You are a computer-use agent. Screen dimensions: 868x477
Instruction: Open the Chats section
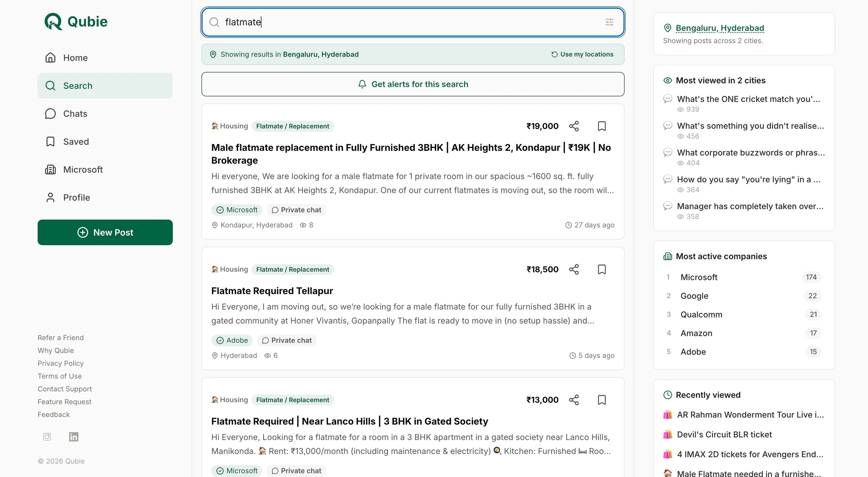click(x=105, y=114)
